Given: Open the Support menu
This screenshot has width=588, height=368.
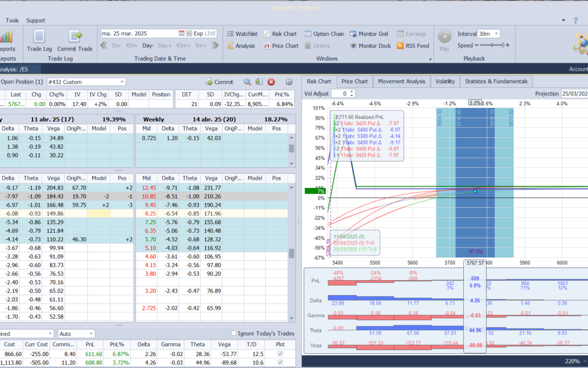Looking at the screenshot, I should 35,20.
